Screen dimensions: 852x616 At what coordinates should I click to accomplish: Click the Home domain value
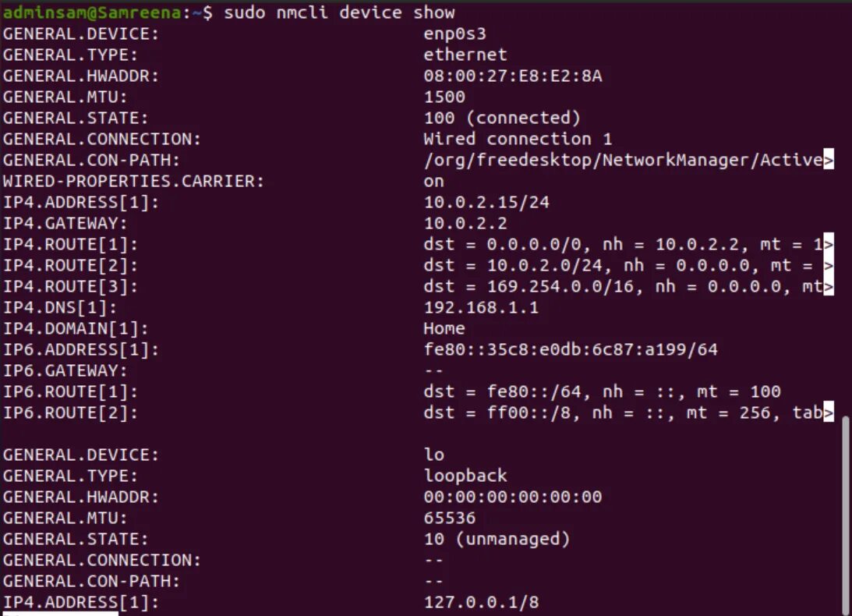tap(444, 328)
